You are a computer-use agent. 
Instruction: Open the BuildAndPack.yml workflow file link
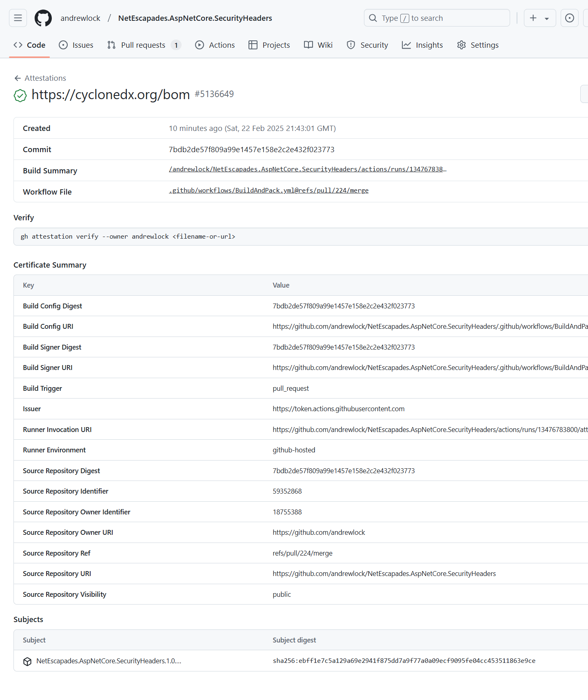[268, 190]
